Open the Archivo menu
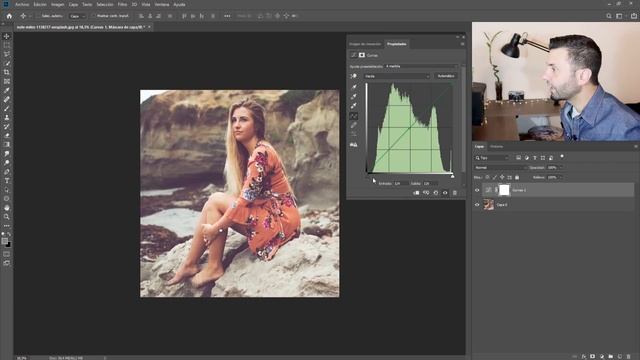This screenshot has height=360, width=640. [22, 4]
